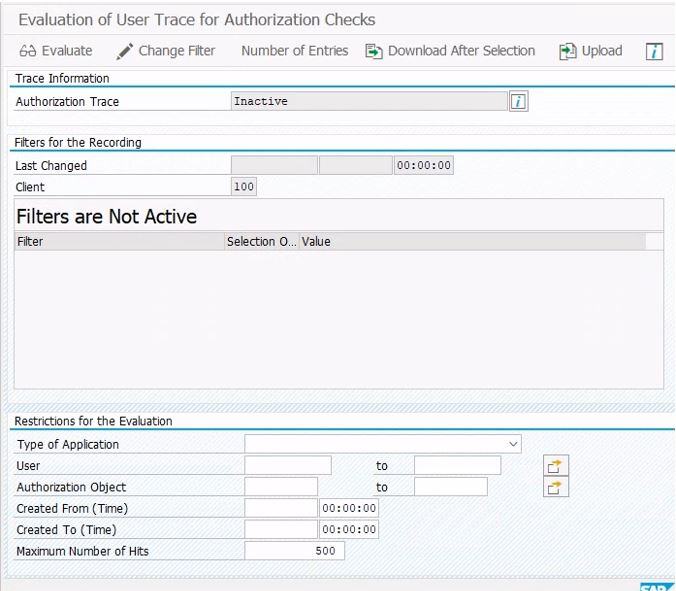The height and width of the screenshot is (591, 676).
Task: Click Download After Selection icon
Action: click(374, 51)
